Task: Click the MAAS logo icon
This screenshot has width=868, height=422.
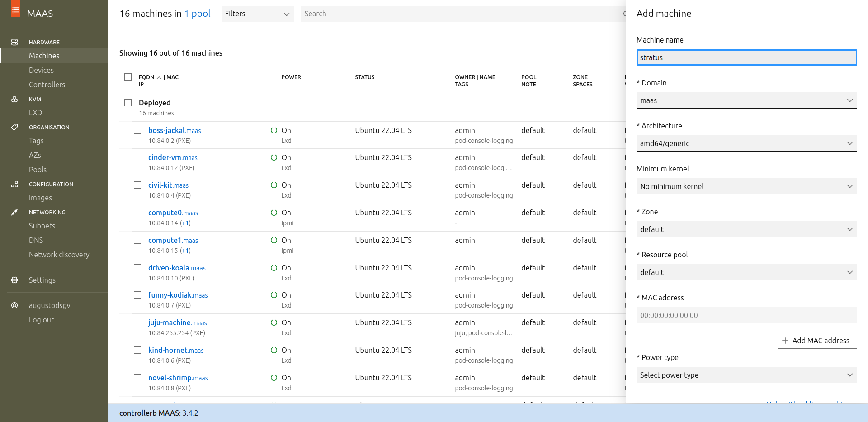Action: [x=15, y=9]
